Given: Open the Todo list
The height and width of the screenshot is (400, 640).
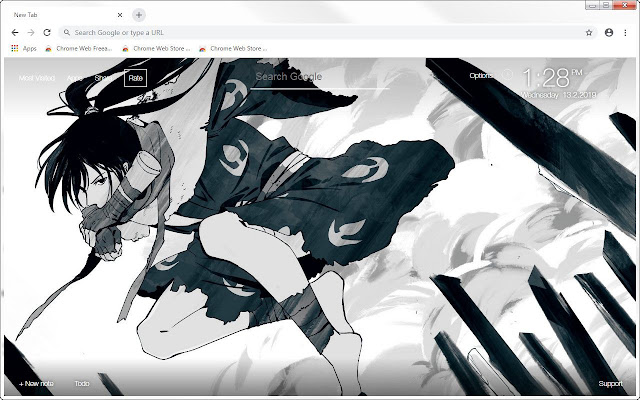Looking at the screenshot, I should pyautogui.click(x=82, y=384).
